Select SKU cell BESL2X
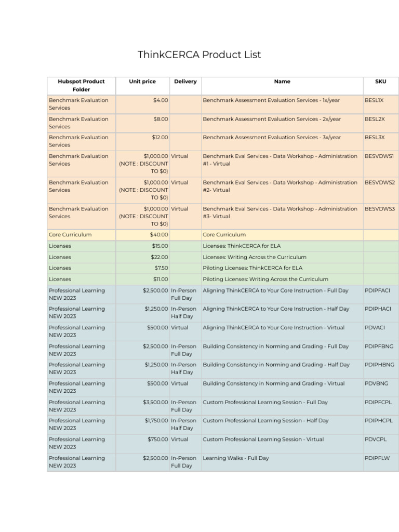The height and width of the screenshot is (532, 399). point(381,123)
